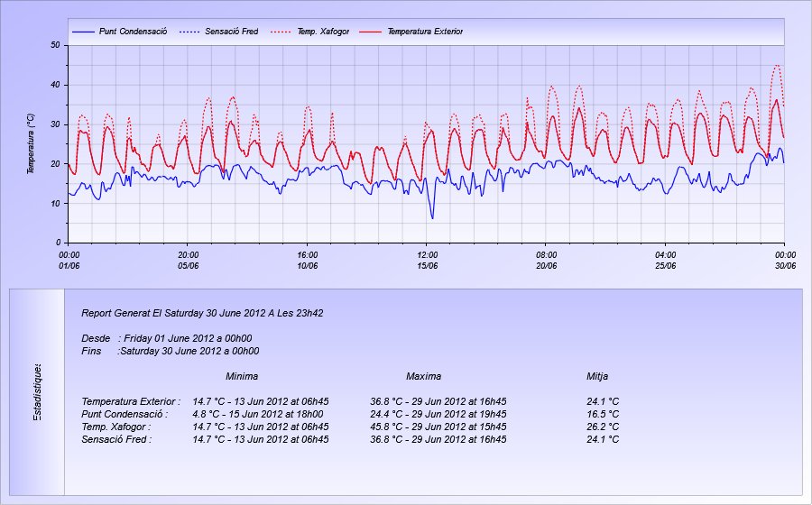Click the solid red legend line swatch
Screen dimensions: 812x505
tap(370, 32)
